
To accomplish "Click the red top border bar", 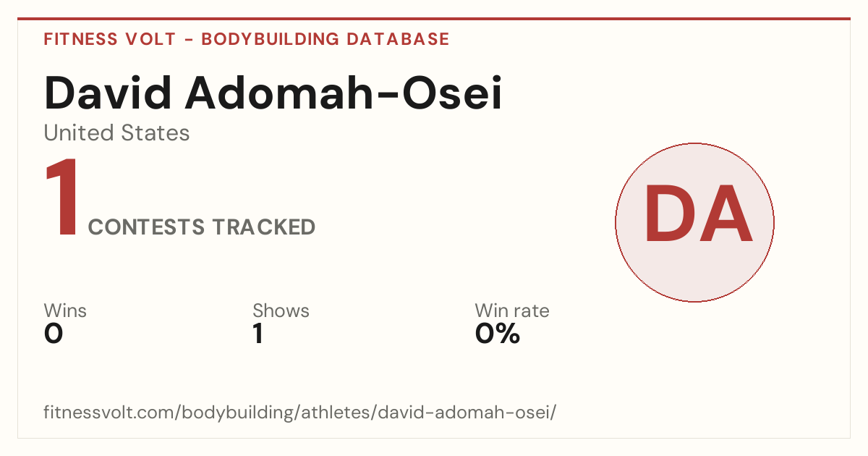I will point(434,19).
